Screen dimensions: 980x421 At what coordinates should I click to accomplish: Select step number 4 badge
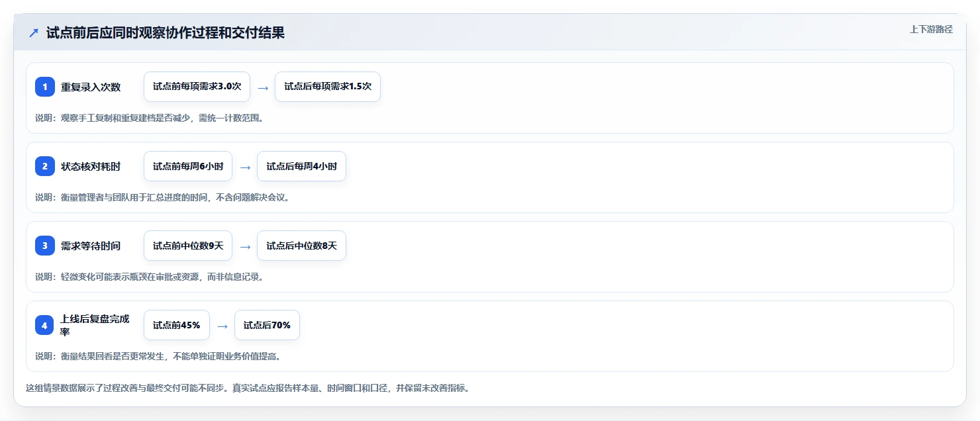[45, 325]
